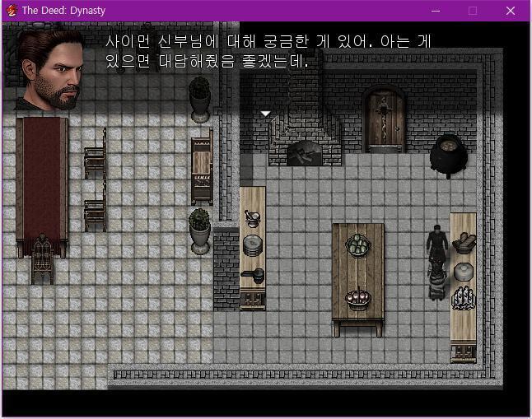Click the bowl of green vegetables on table
Screen dimensions: 532x419
point(358,245)
